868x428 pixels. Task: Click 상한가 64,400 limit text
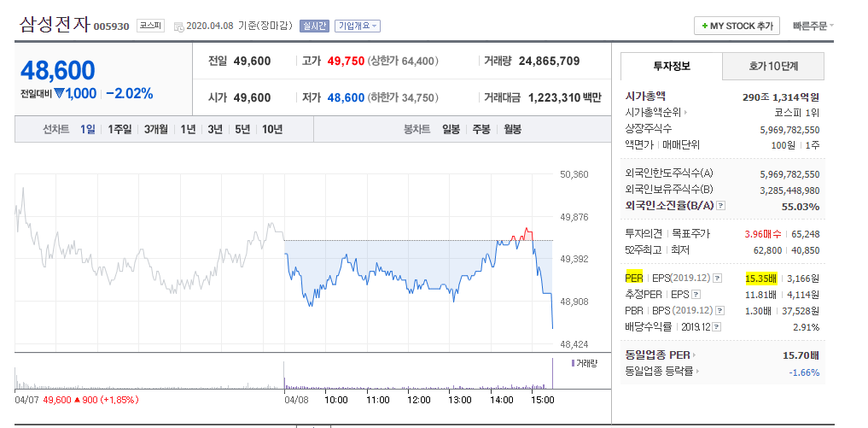pyautogui.click(x=403, y=61)
